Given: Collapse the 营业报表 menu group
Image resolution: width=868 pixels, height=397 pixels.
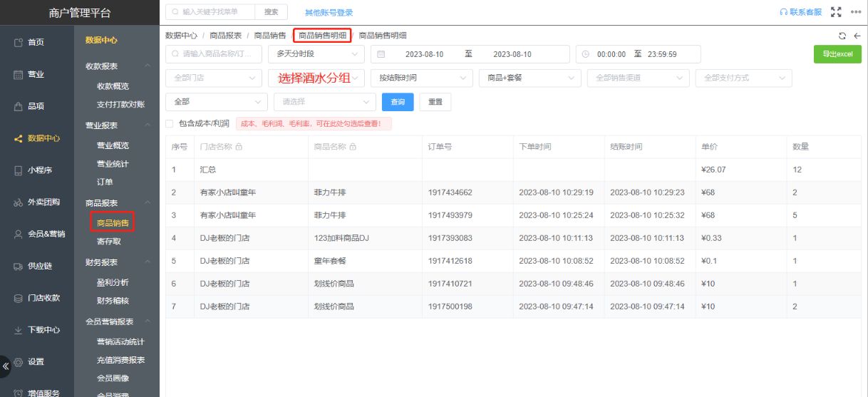Looking at the screenshot, I should tap(148, 125).
